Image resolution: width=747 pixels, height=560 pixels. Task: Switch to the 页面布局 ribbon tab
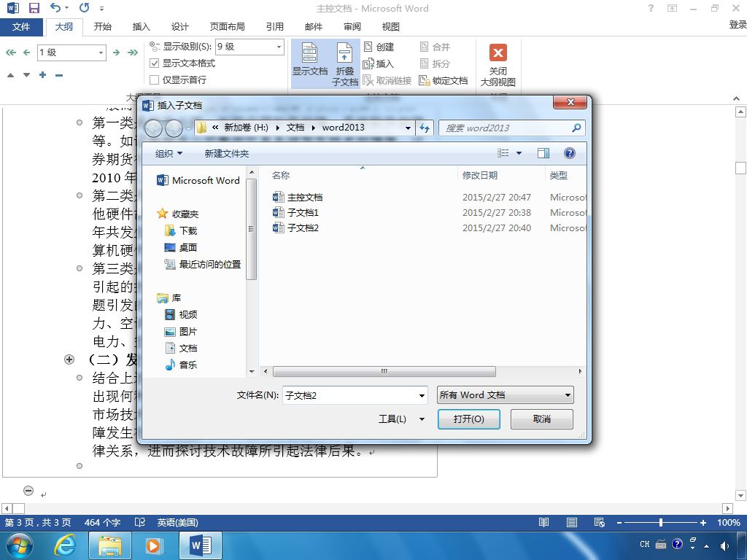(228, 27)
